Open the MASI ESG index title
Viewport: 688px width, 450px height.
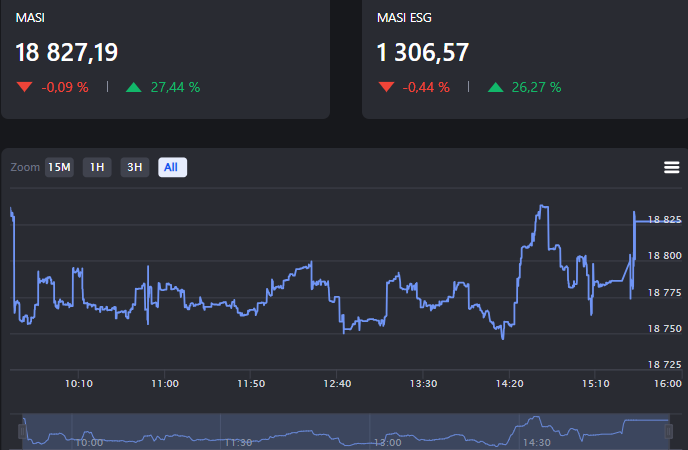pyautogui.click(x=404, y=18)
